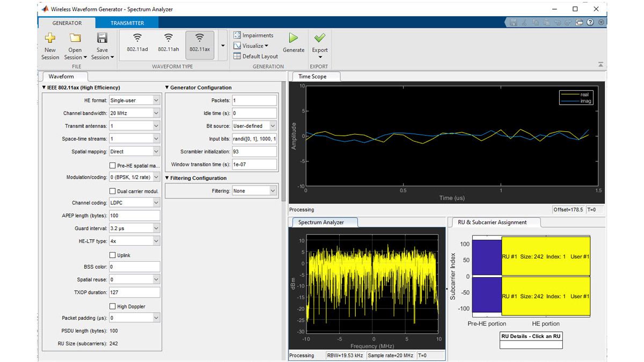The height and width of the screenshot is (362, 644).
Task: Toggle the High Doppler checkbox
Action: tap(113, 306)
